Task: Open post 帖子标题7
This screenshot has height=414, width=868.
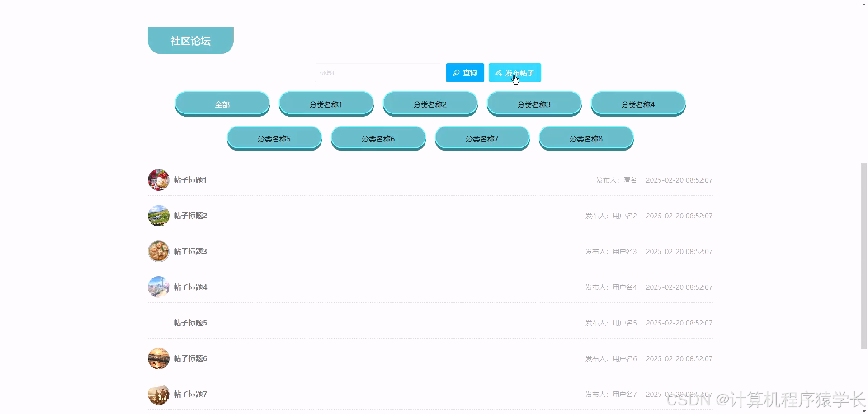Action: tap(190, 394)
